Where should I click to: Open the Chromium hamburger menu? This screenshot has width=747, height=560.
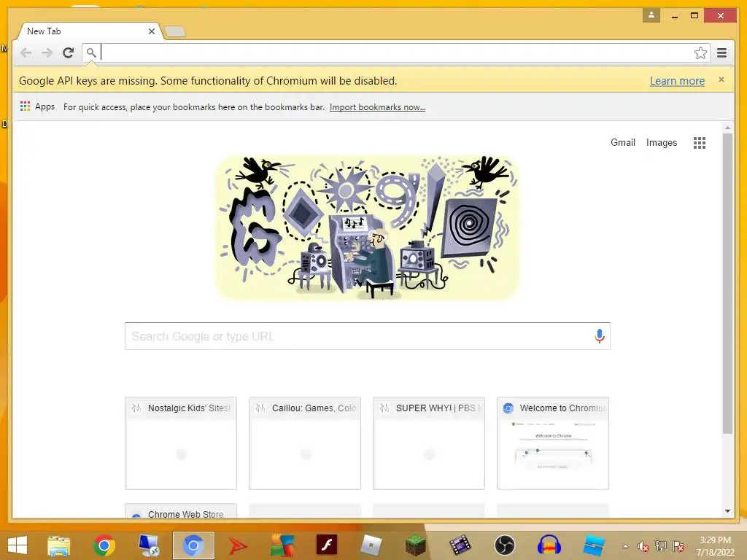click(721, 52)
